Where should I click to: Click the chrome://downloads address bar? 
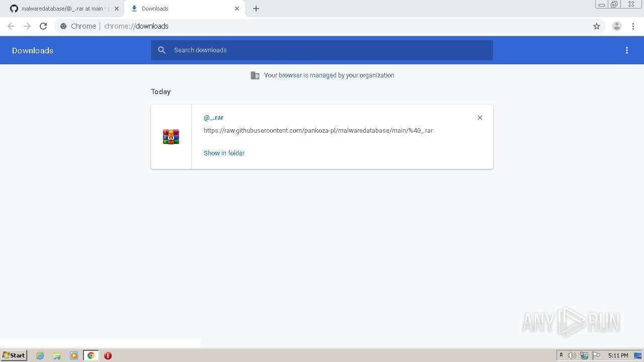322,26
